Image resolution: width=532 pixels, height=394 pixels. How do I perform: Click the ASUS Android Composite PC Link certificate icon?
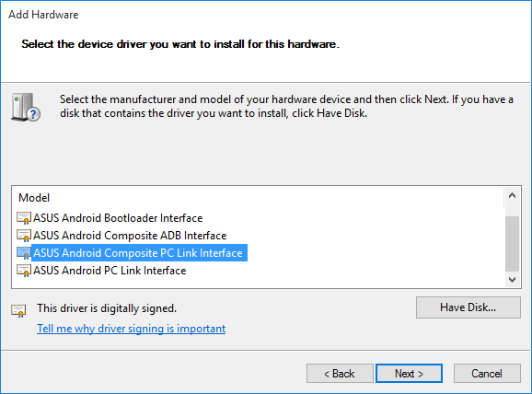click(x=24, y=253)
